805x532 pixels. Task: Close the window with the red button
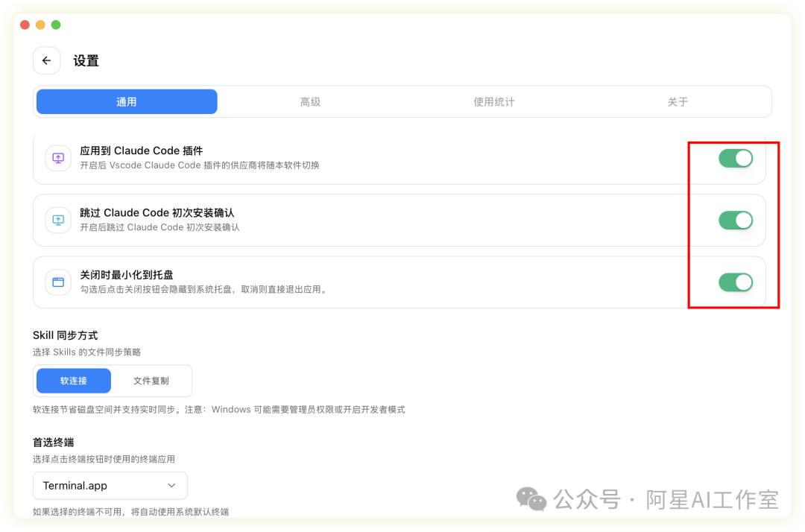pos(25,25)
